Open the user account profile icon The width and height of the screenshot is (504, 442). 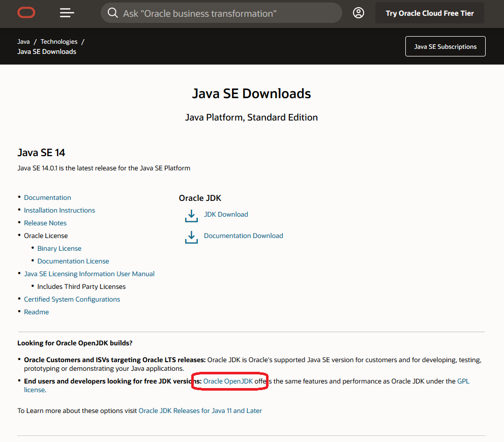(x=359, y=13)
